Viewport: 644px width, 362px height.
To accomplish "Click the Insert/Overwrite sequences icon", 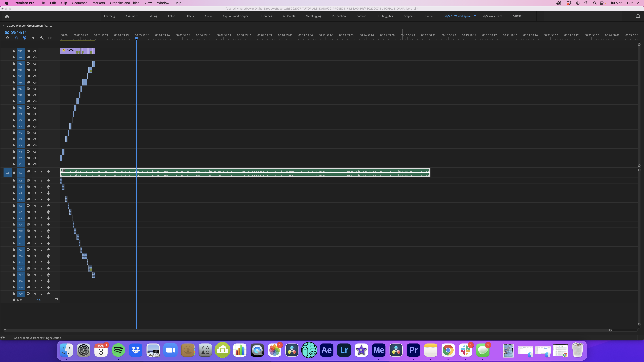I will pos(8,38).
